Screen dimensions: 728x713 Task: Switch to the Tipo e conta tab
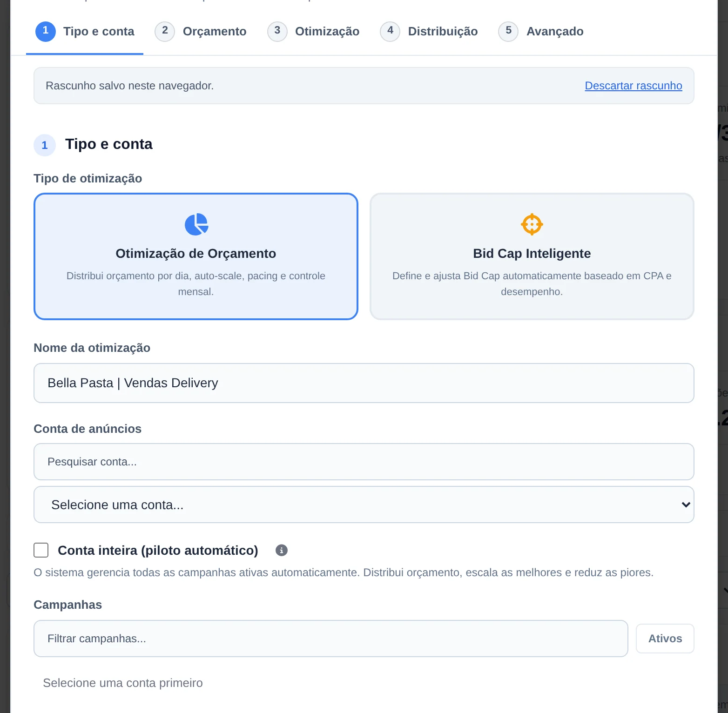click(85, 32)
